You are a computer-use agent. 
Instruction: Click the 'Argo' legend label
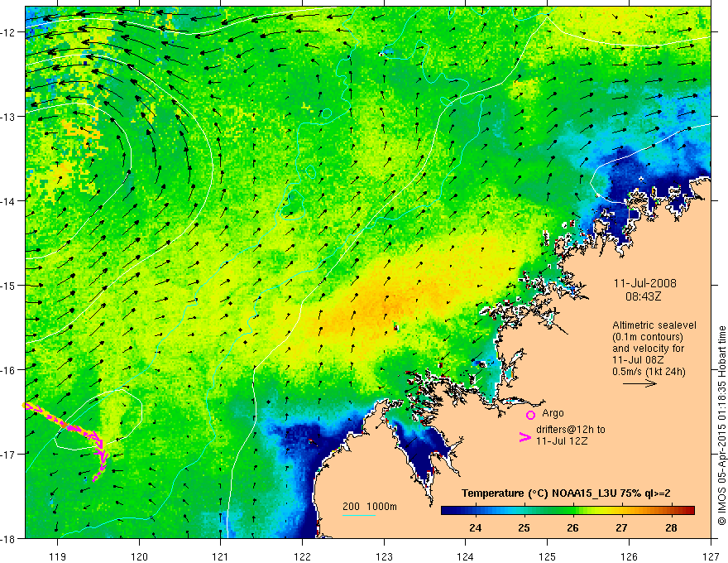tap(553, 413)
